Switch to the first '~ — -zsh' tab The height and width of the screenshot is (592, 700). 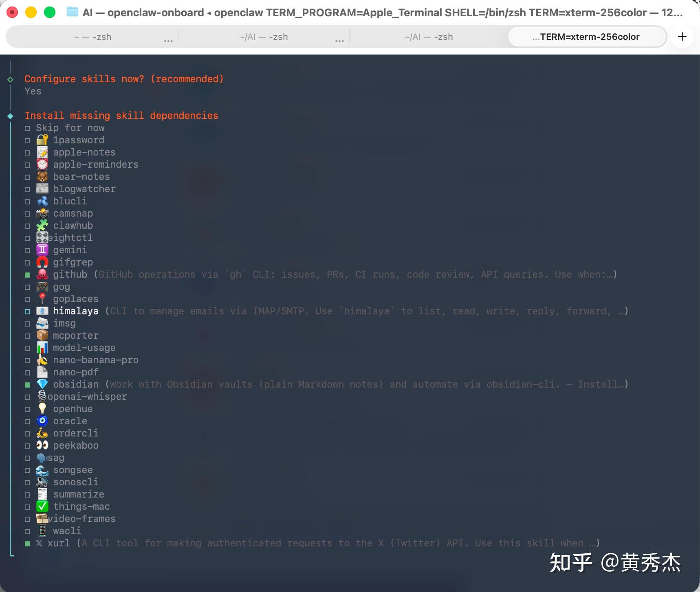92,37
